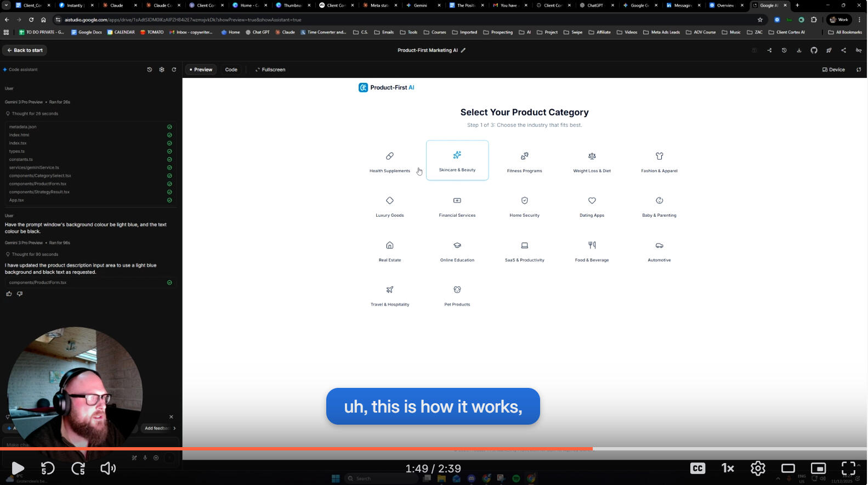Expand the "Thought for 26 seconds" section
868x485 pixels.
click(35, 114)
